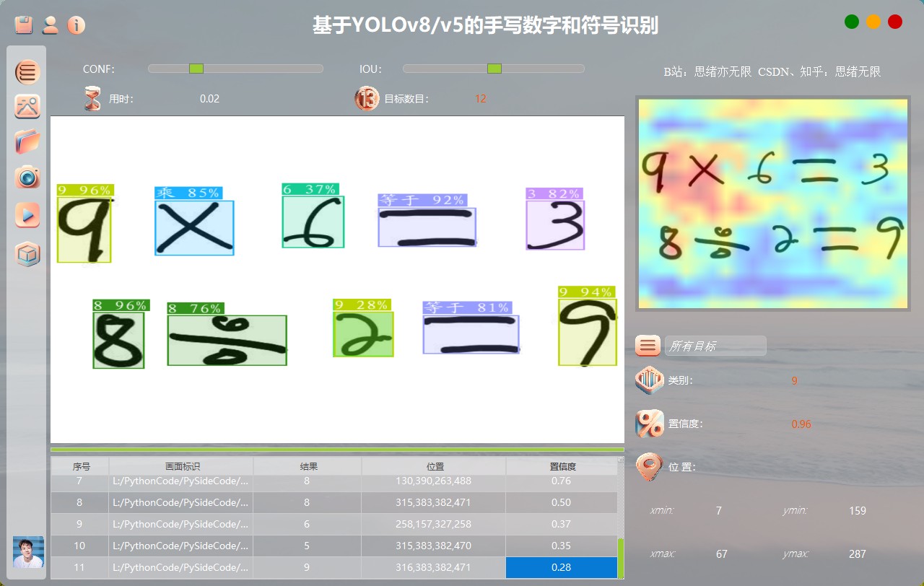
Task: Click detected box labeled 6 37%
Action: (313, 222)
